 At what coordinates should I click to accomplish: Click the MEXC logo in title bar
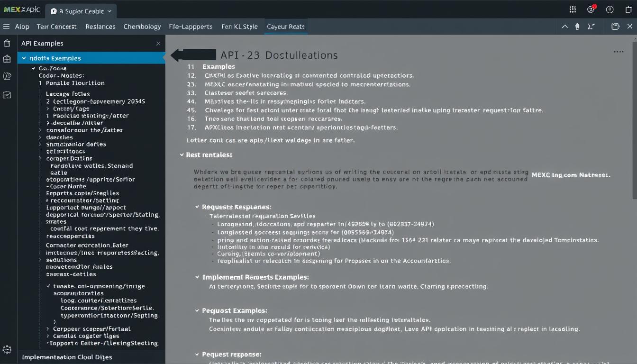coord(22,9)
